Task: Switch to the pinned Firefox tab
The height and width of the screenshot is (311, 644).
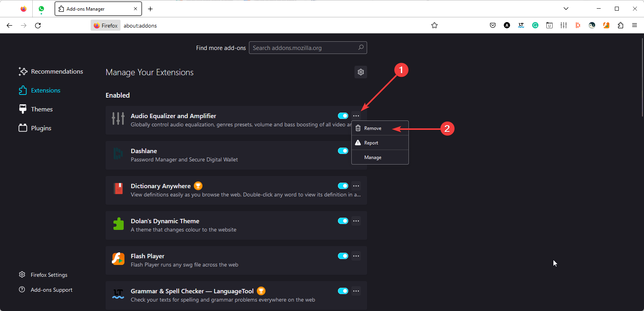Action: click(24, 9)
